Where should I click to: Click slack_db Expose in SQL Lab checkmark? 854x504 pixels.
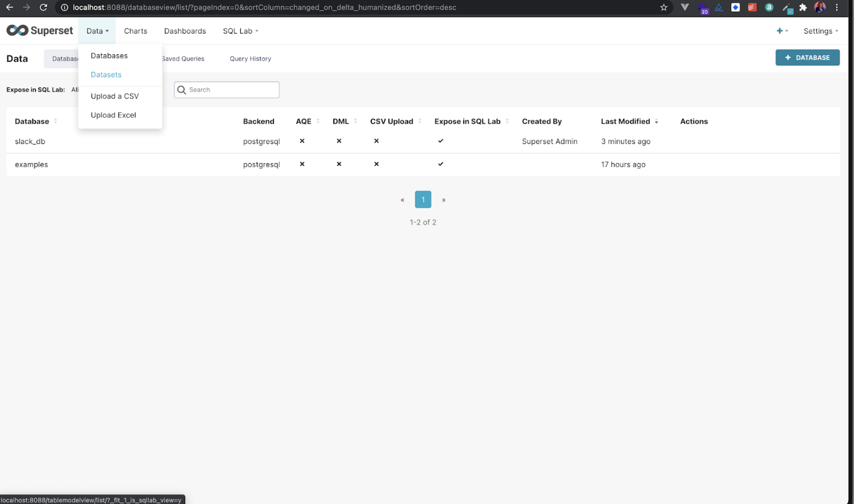point(440,141)
